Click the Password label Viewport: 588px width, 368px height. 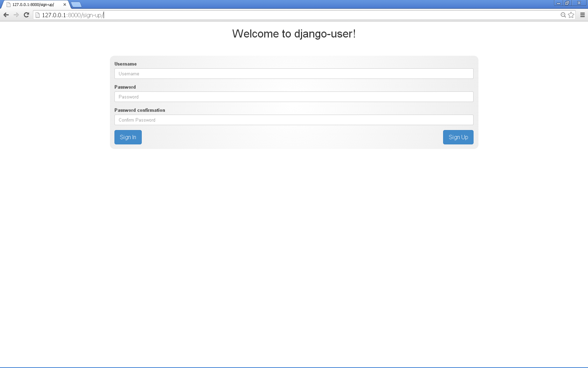pyautogui.click(x=125, y=87)
